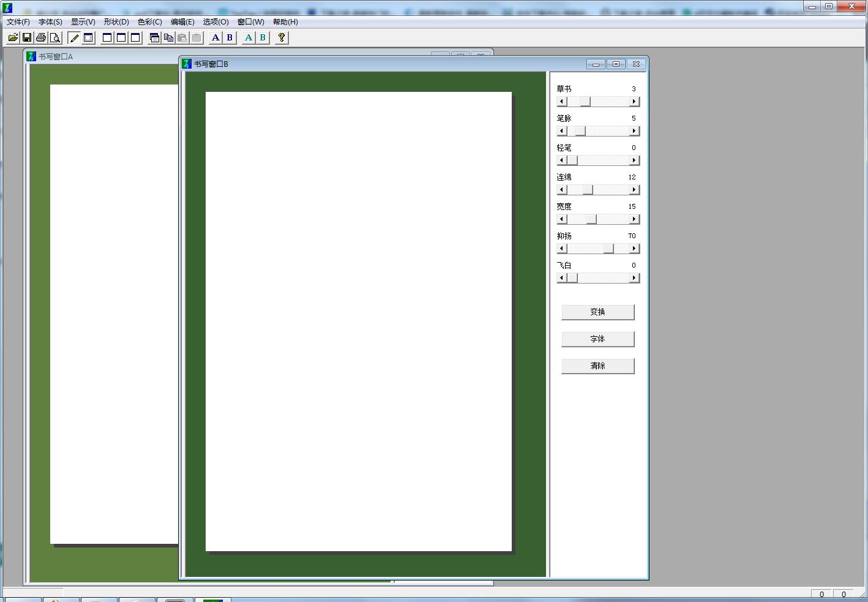This screenshot has height=602, width=868.
Task: Click the cascade windows icon
Action: click(154, 38)
